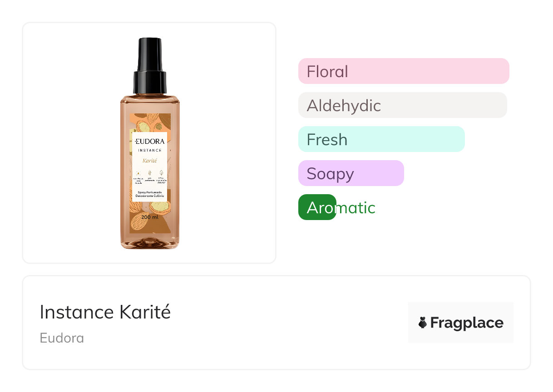553x392 pixels.
Task: Open the Instance Karité product title
Action: (x=105, y=312)
